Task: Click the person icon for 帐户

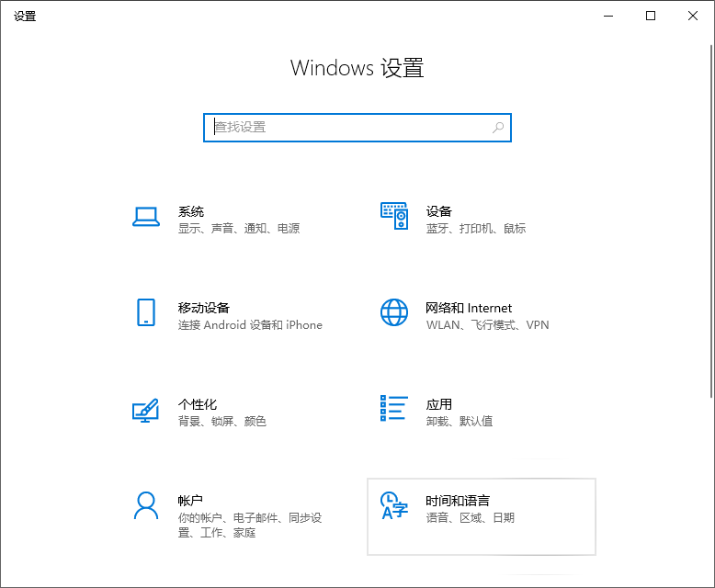Action: point(146,505)
